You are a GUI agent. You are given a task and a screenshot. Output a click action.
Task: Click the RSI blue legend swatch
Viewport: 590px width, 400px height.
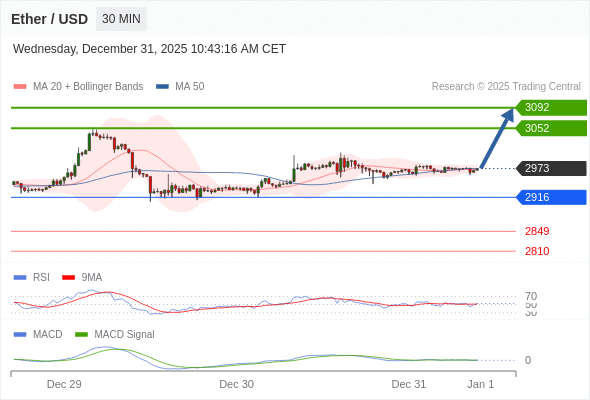pos(20,278)
